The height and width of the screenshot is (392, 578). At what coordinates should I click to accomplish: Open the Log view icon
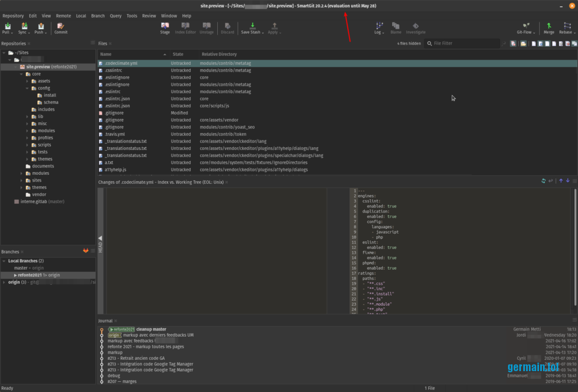click(x=379, y=27)
